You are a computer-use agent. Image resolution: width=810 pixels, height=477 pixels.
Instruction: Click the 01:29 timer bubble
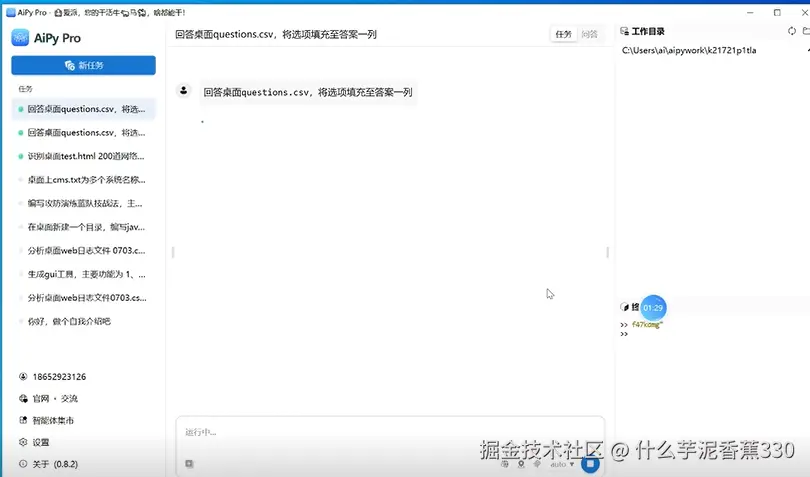(x=653, y=307)
